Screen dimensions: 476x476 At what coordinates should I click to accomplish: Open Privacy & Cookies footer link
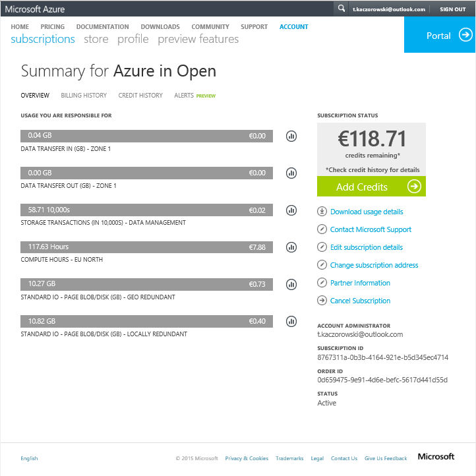[247, 458]
